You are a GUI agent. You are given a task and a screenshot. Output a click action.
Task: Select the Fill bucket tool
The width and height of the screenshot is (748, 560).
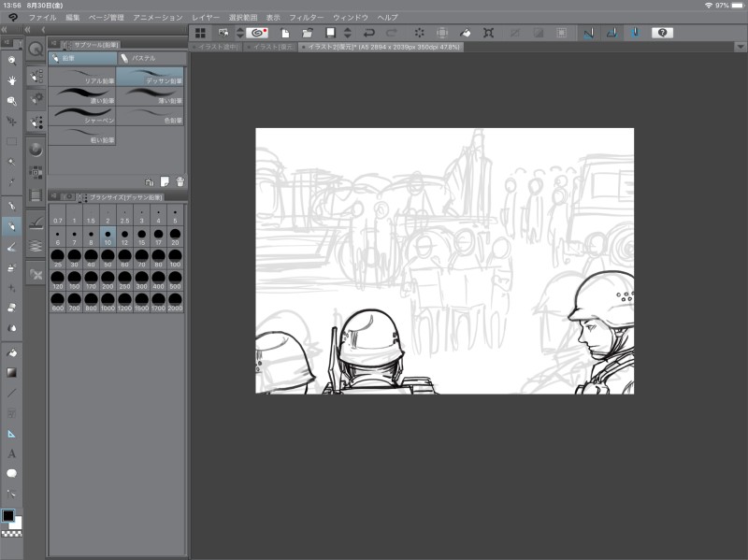[x=12, y=352]
